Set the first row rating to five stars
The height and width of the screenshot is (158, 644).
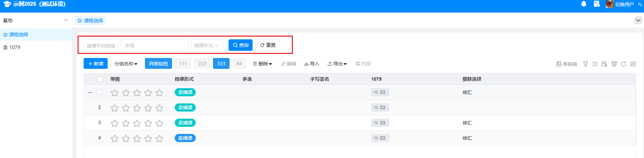pos(159,93)
